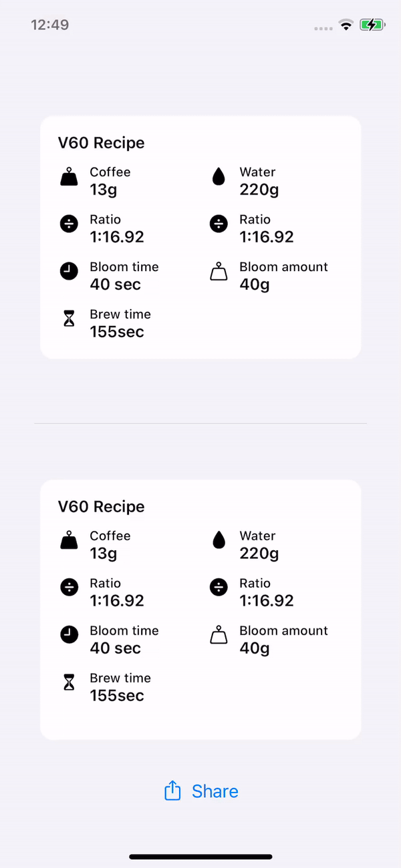Click the bloom amount scale icon in top card
The width and height of the screenshot is (401, 868).
click(219, 271)
